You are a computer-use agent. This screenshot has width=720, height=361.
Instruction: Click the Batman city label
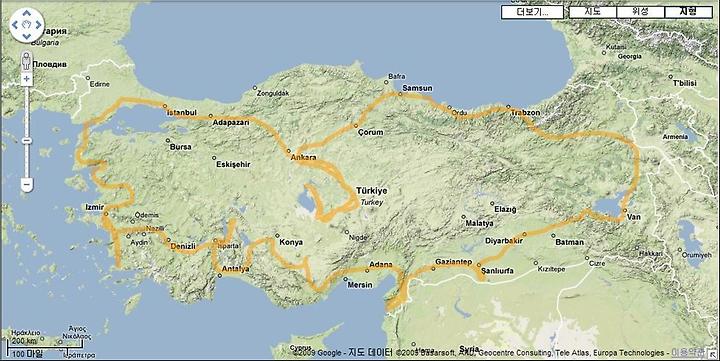click(x=569, y=242)
